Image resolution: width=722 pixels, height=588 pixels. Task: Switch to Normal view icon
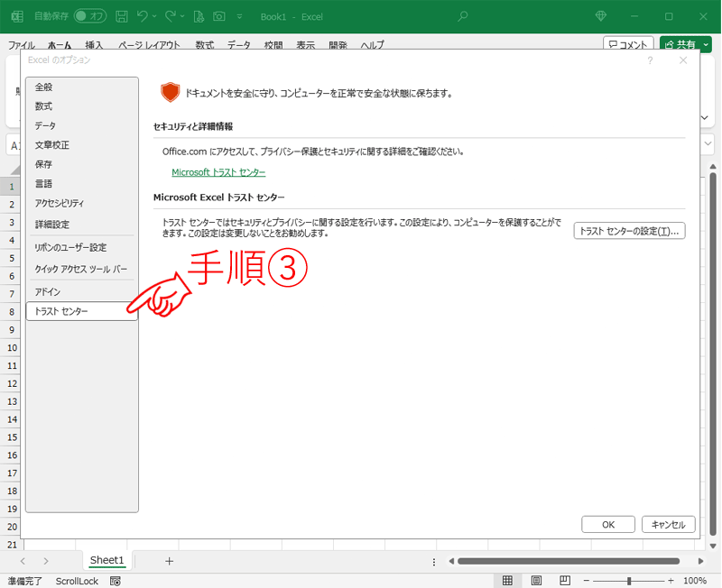pos(507,581)
